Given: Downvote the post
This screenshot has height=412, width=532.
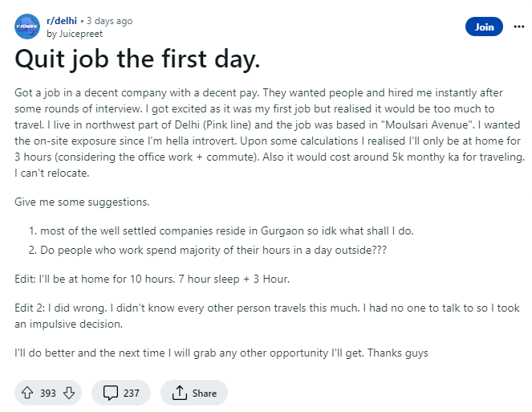Looking at the screenshot, I should click(x=70, y=393).
